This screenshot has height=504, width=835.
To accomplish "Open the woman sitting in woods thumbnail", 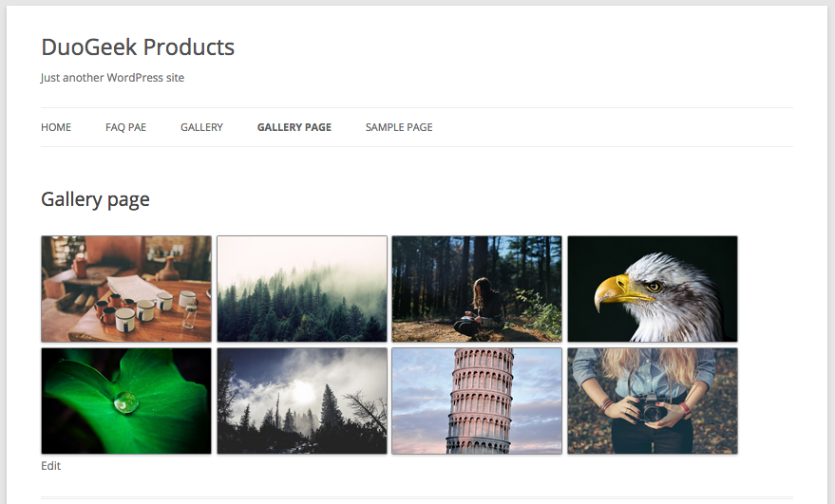I will pos(477,289).
